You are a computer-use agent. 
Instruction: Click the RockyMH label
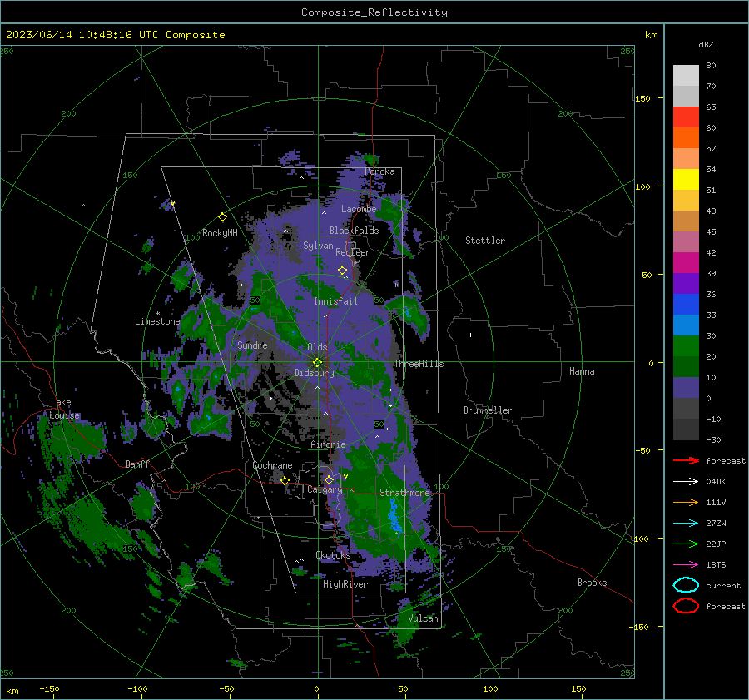pyautogui.click(x=220, y=233)
